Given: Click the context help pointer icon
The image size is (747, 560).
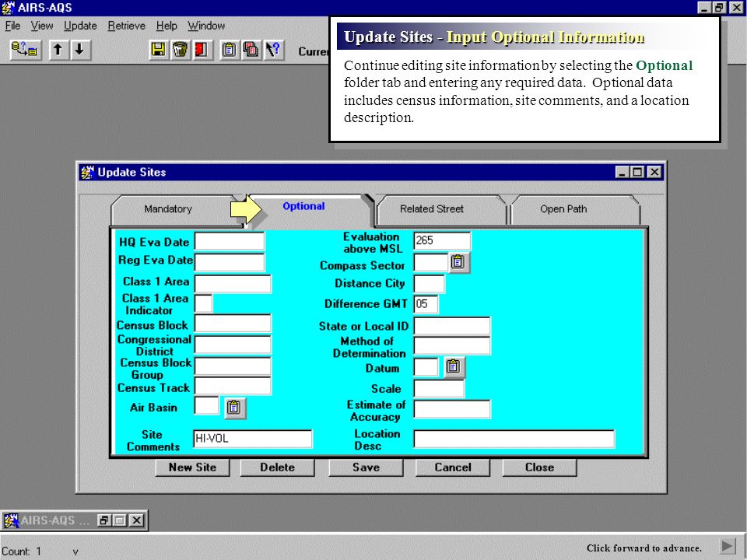Looking at the screenshot, I should [x=273, y=50].
